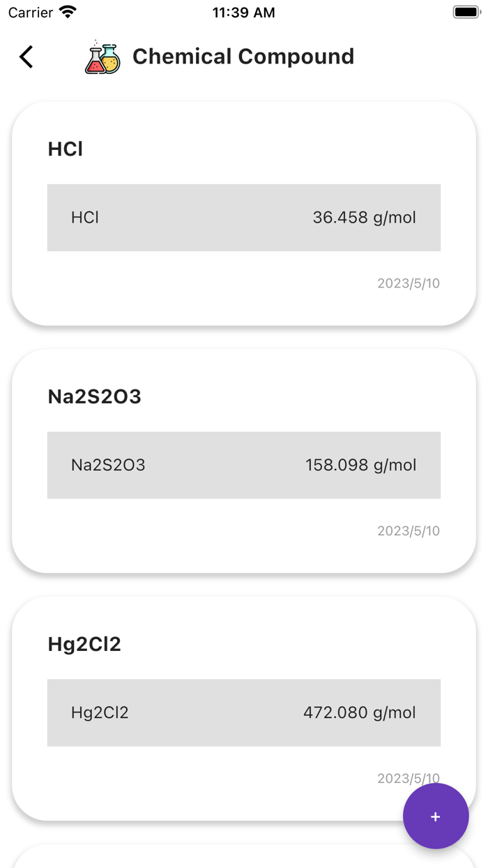This screenshot has width=488, height=868.
Task: Click the date below the Hg2Cl2 entry
Action: [408, 778]
